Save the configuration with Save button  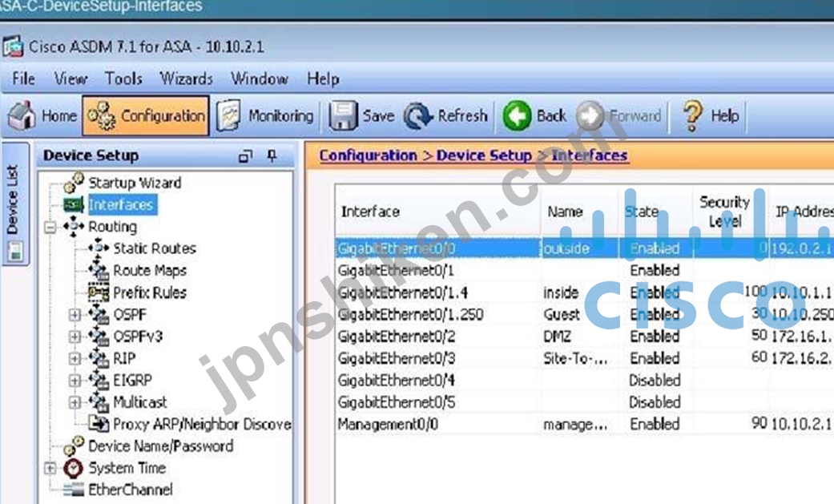(x=361, y=115)
